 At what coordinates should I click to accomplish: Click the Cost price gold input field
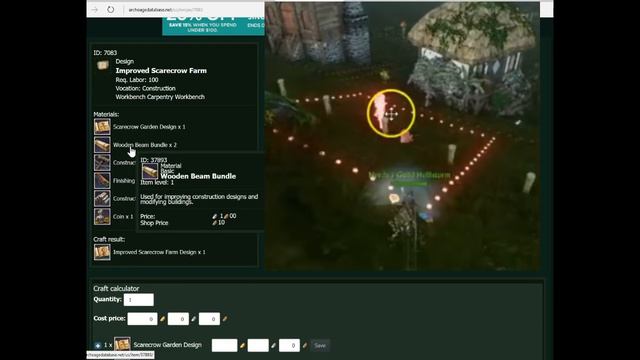(142, 319)
